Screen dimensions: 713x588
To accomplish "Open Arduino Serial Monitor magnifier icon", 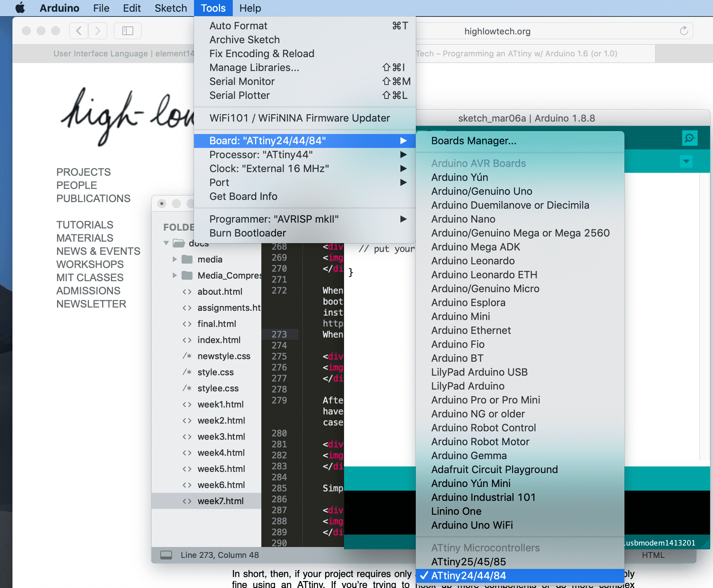I will tap(690, 138).
